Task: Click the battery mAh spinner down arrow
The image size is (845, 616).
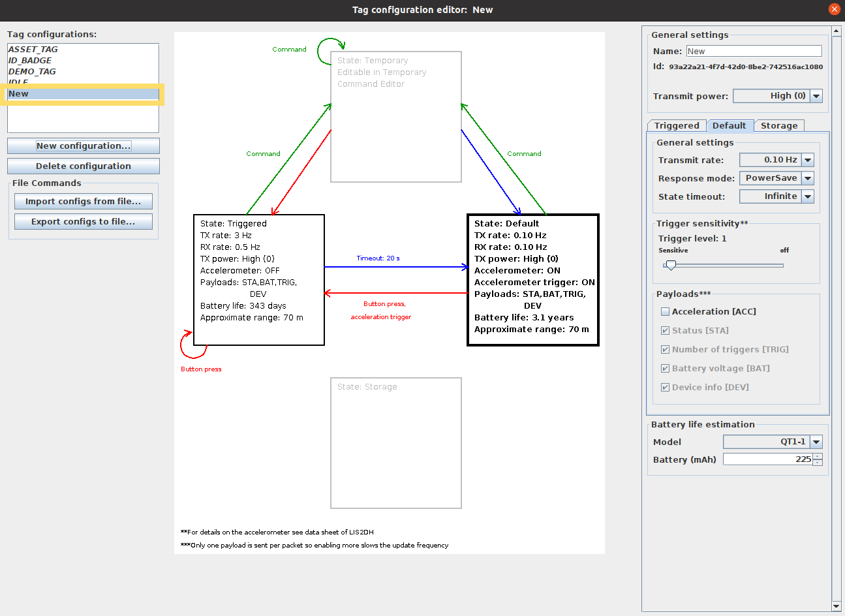Action: click(818, 463)
